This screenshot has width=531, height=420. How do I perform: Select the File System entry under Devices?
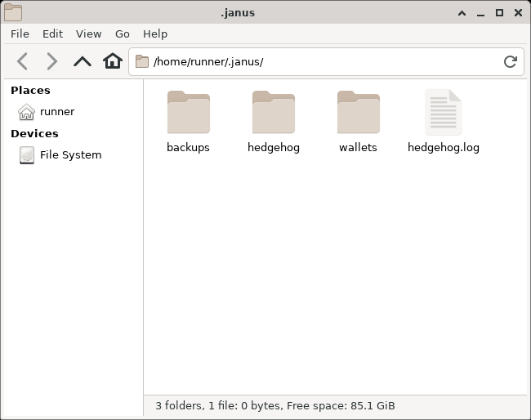(74, 155)
